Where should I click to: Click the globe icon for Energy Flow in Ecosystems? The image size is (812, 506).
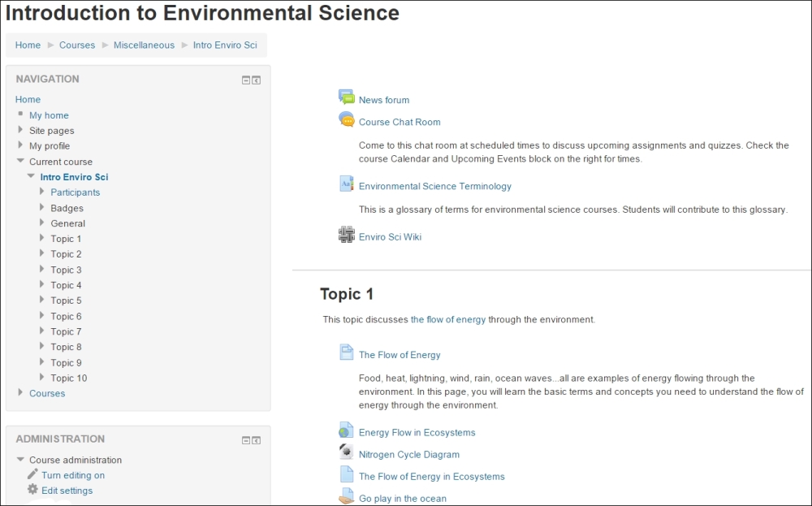tap(346, 430)
